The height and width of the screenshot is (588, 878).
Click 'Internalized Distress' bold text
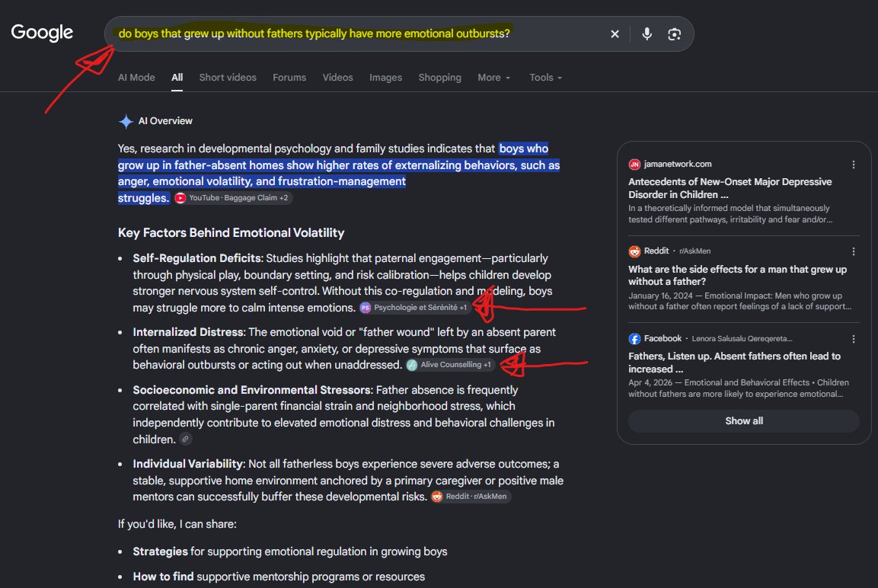(x=190, y=332)
